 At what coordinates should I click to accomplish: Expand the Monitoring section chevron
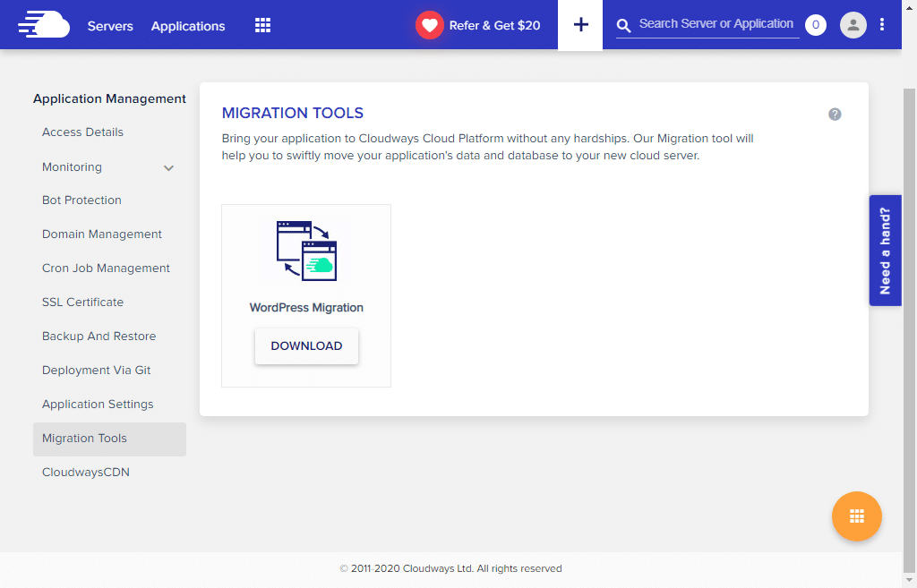pos(168,167)
